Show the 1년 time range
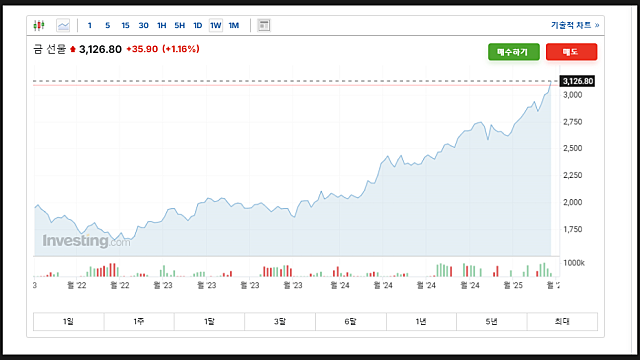 pos(421,322)
